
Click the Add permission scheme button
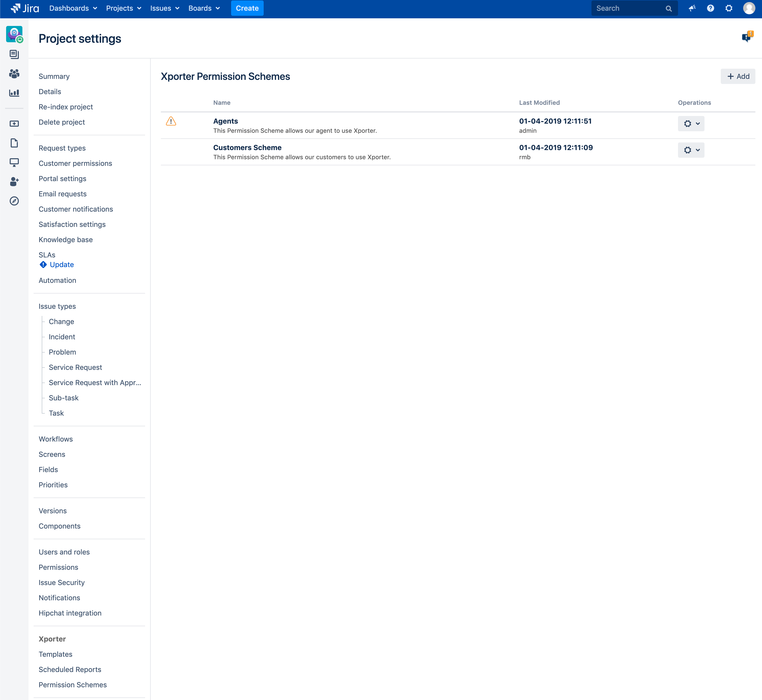pyautogui.click(x=737, y=76)
